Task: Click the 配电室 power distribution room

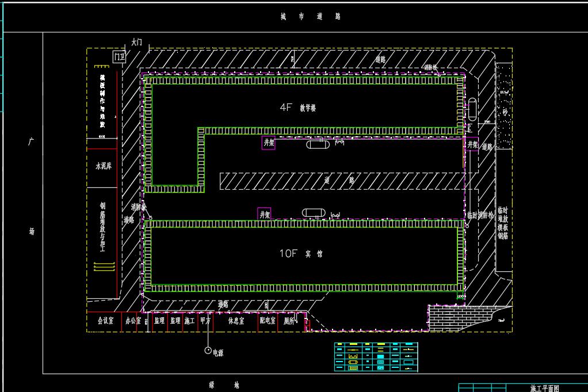Action: pos(268,321)
